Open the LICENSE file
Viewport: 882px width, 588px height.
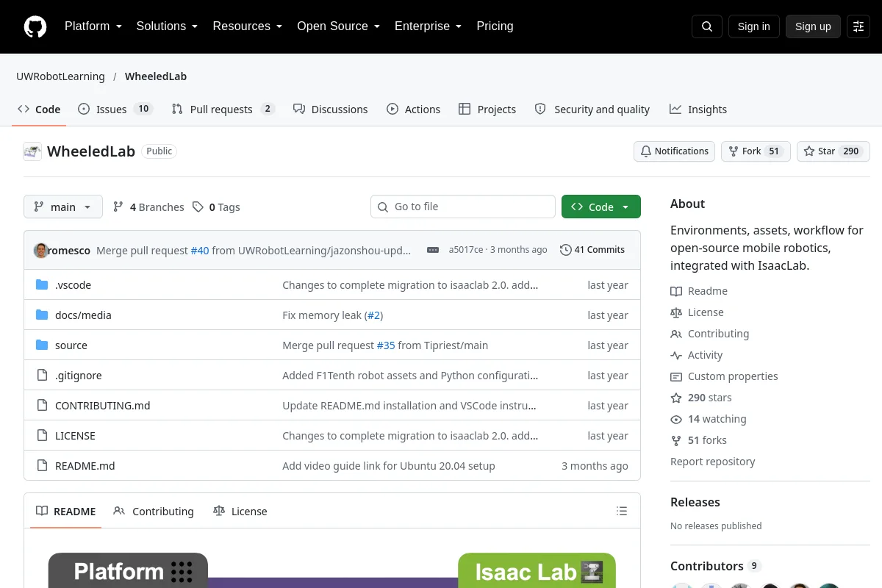pyautogui.click(x=75, y=436)
